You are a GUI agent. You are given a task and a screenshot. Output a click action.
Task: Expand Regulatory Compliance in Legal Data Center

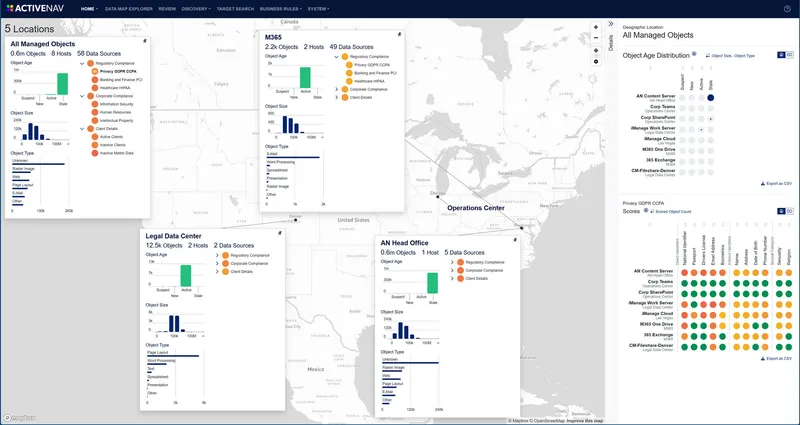[x=216, y=256]
